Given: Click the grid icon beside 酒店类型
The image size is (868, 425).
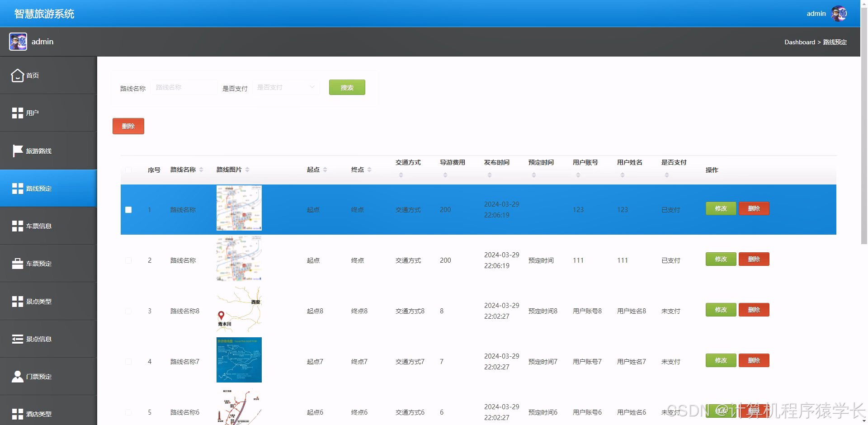Looking at the screenshot, I should click(17, 414).
